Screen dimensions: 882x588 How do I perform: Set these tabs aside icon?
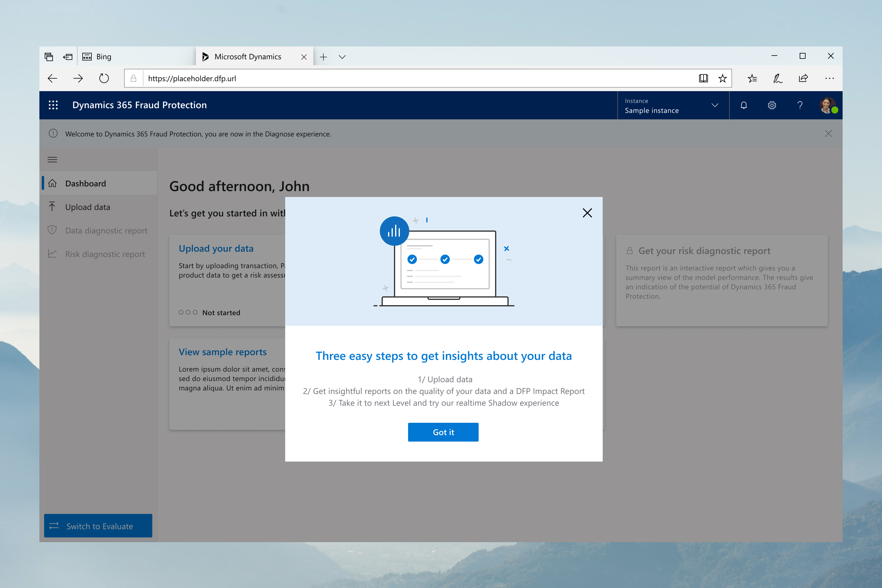tap(68, 57)
